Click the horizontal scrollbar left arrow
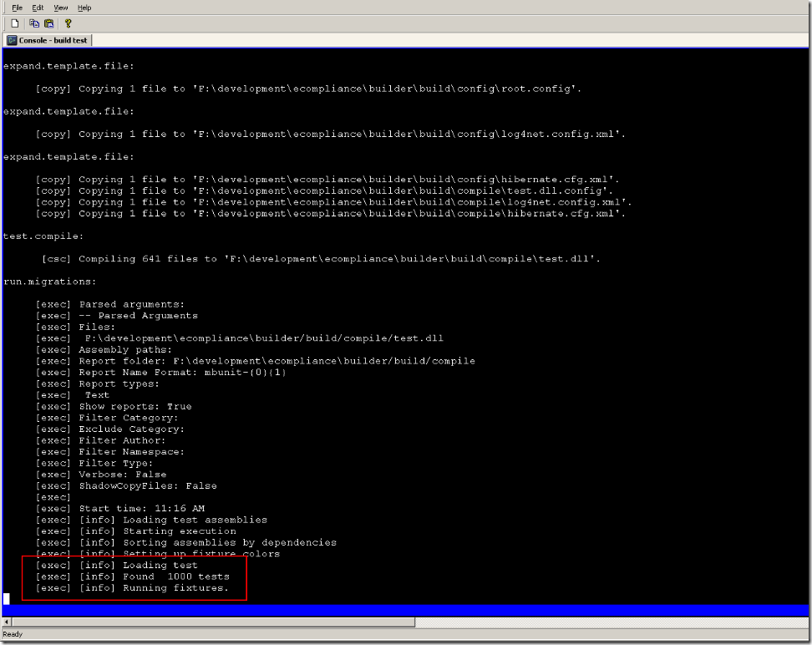 click(7, 622)
